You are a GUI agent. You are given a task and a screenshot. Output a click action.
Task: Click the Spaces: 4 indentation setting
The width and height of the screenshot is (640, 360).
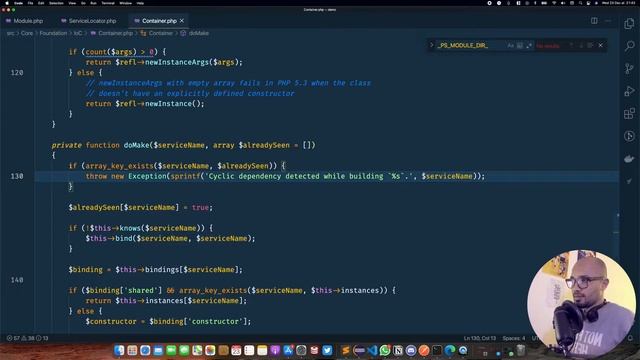pyautogui.click(x=513, y=338)
